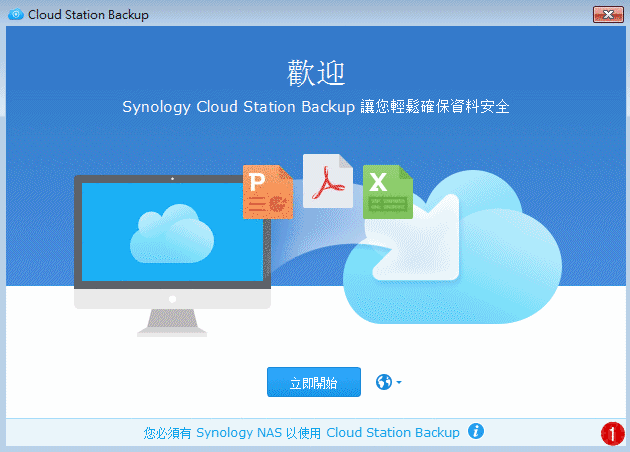Click the blue info icon in footer
Image resolution: width=630 pixels, height=452 pixels.
(476, 432)
